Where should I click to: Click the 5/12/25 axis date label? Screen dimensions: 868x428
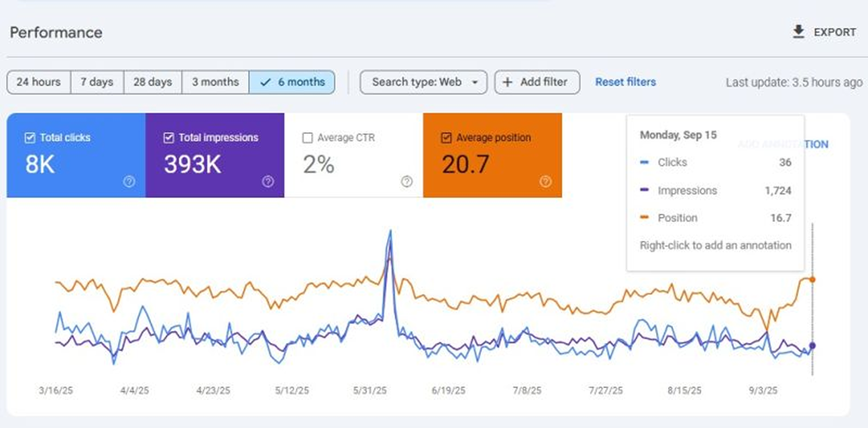292,390
